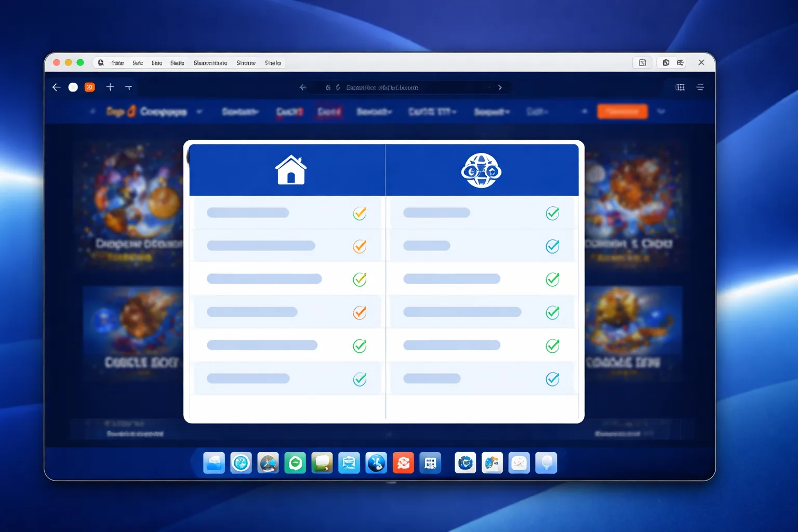Click the copy-like icon in the title bar
798x532 pixels.
tap(666, 62)
